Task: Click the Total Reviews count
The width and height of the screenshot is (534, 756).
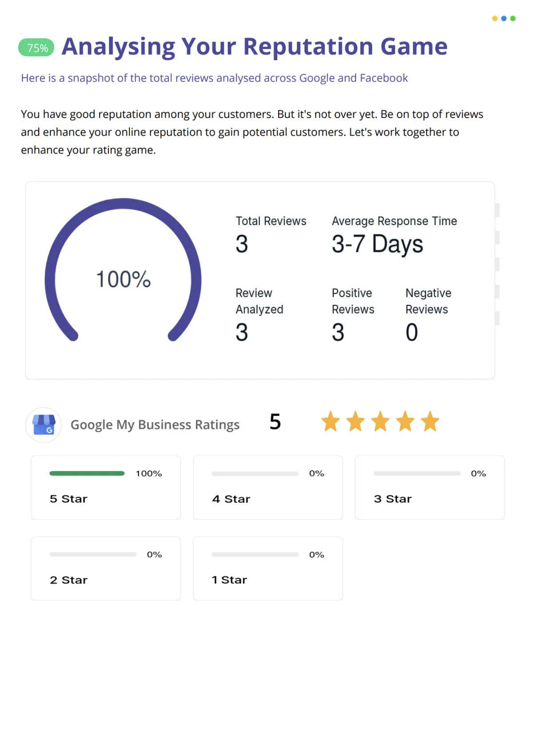Action: tap(242, 244)
